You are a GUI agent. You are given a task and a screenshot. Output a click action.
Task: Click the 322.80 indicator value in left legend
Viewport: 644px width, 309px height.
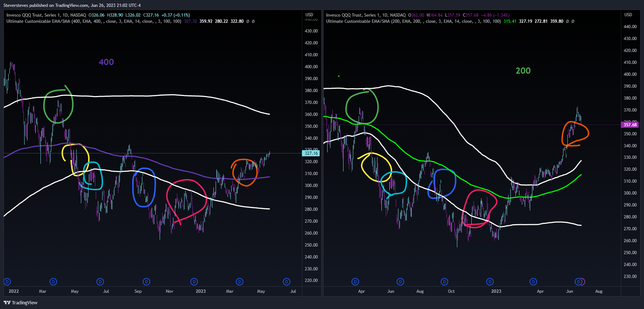[237, 21]
